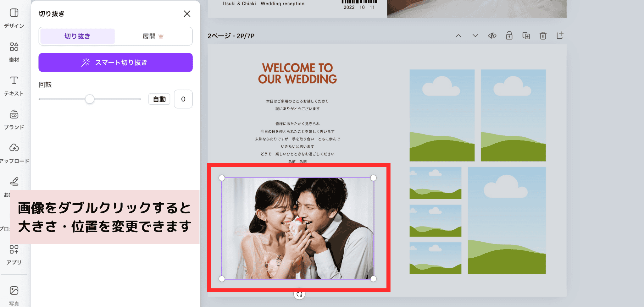The height and width of the screenshot is (307, 644).
Task: Click the 回転 rotation slider handle
Action: point(90,99)
